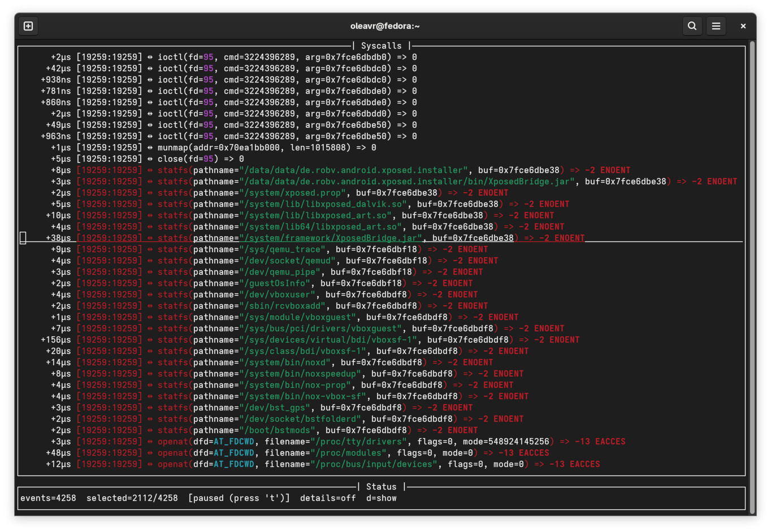Select the munmap syscall line
771x532 pixels.
pos(266,148)
